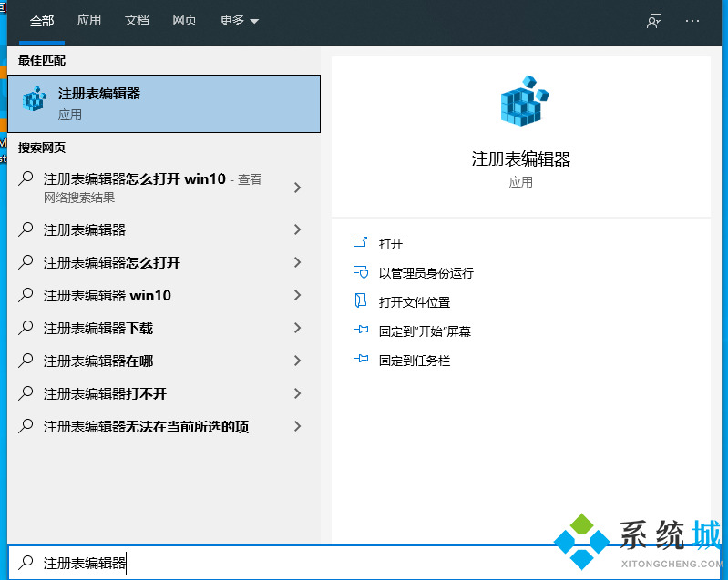Select the 注册表编辑器 best match result
Image resolution: width=728 pixels, height=580 pixels.
pyautogui.click(x=164, y=104)
